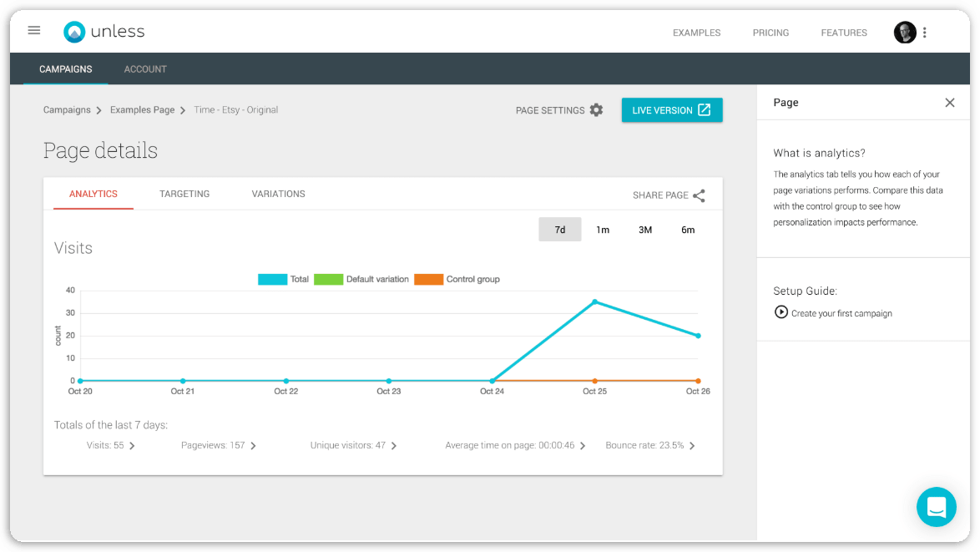Expand the Bounce rate metric
The image size is (980, 552).
650,446
